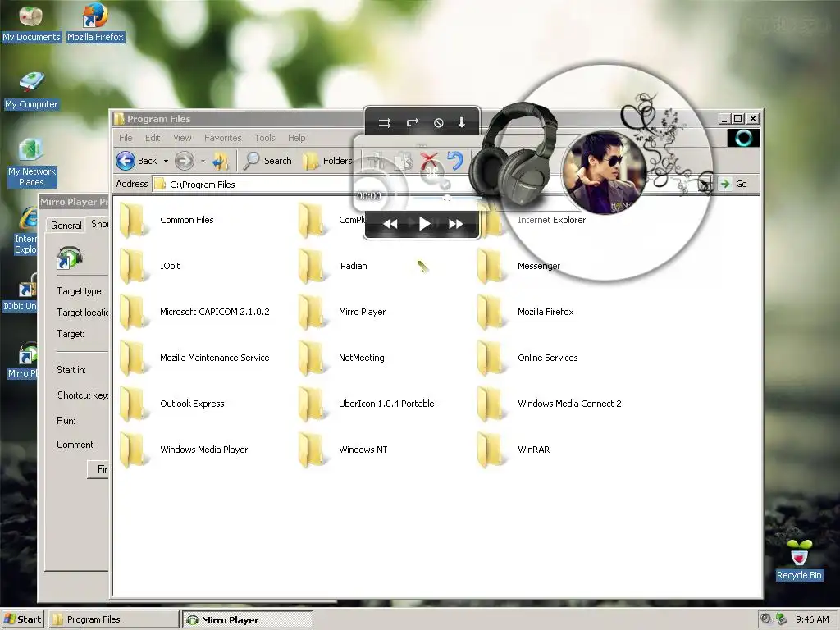Image resolution: width=840 pixels, height=630 pixels.
Task: Switch to Mirro Player taskbar button
Action: click(x=247, y=619)
